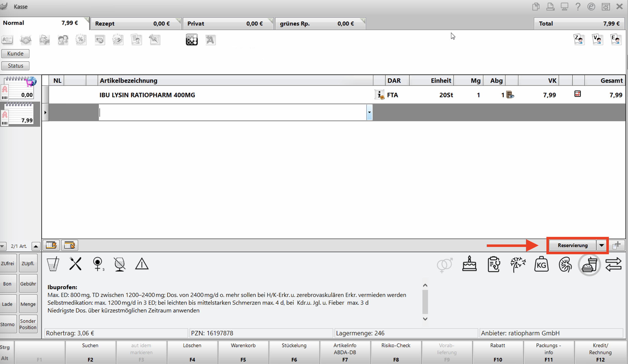Click the warning triangle icon
The height and width of the screenshot is (364, 628).
(142, 264)
